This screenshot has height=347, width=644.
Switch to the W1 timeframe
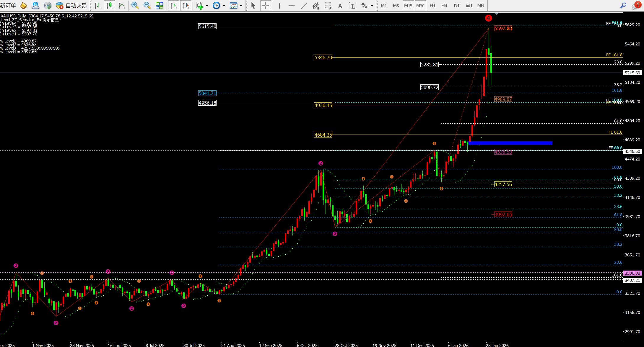click(469, 6)
